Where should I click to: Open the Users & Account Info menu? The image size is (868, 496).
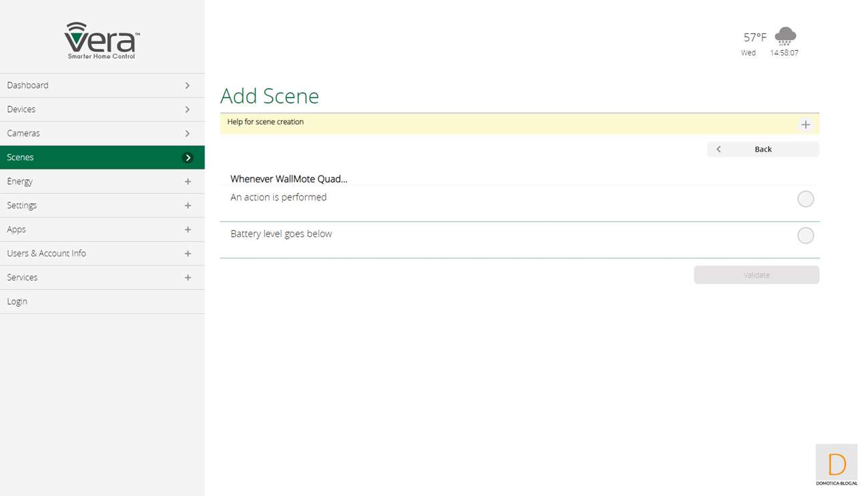[x=47, y=254]
